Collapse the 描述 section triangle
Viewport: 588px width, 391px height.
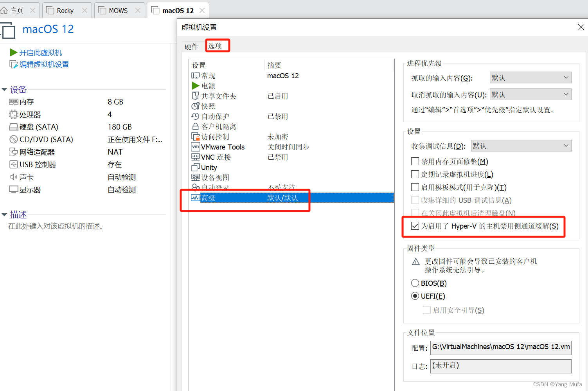click(4, 214)
